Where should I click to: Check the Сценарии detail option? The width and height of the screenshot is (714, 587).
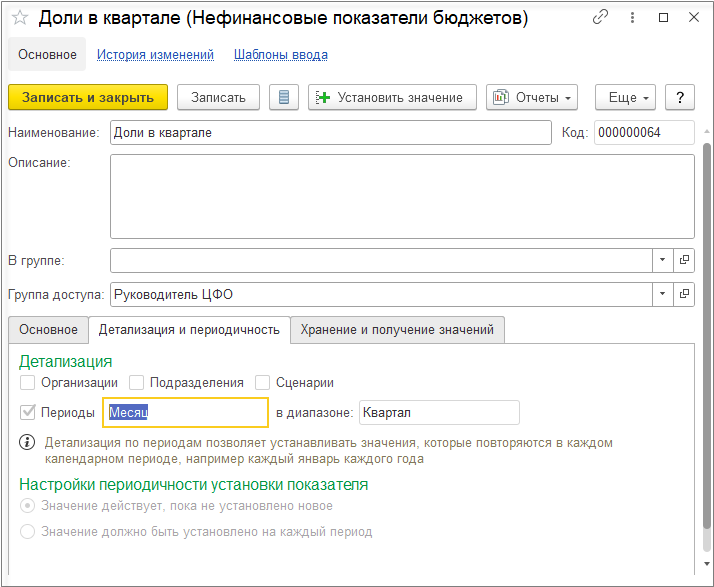pyautogui.click(x=263, y=382)
